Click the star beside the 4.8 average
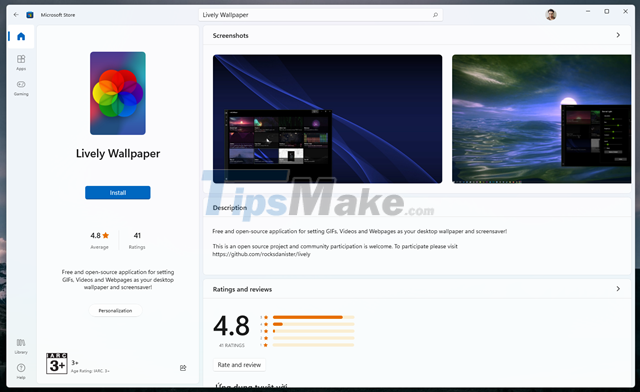This screenshot has width=640, height=392. pyautogui.click(x=106, y=235)
